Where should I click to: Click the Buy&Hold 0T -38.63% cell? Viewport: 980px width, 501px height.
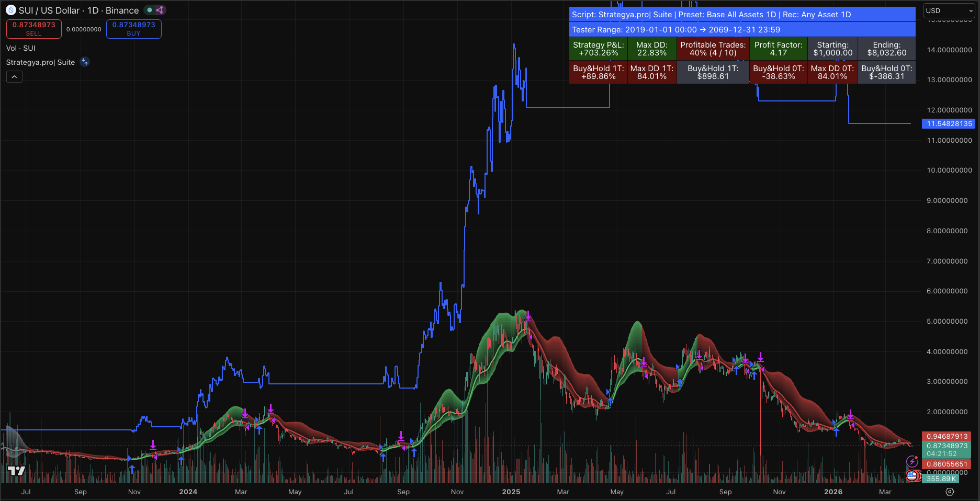(x=779, y=72)
